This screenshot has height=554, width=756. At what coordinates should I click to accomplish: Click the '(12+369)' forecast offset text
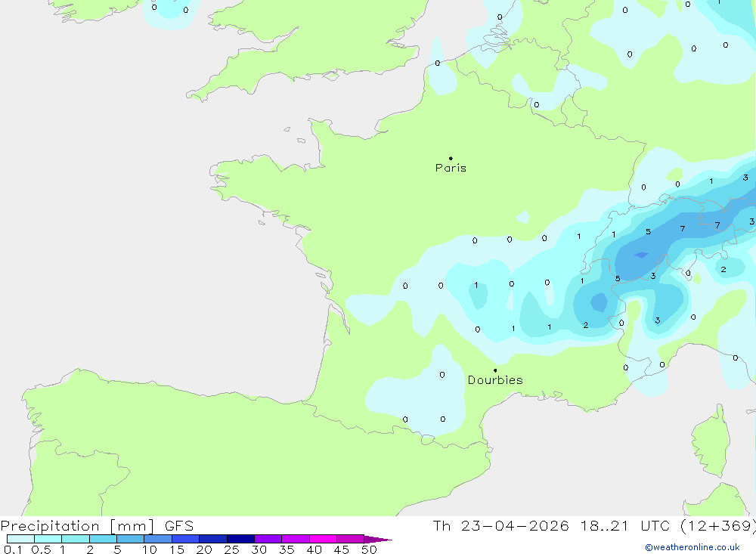pyautogui.click(x=718, y=526)
